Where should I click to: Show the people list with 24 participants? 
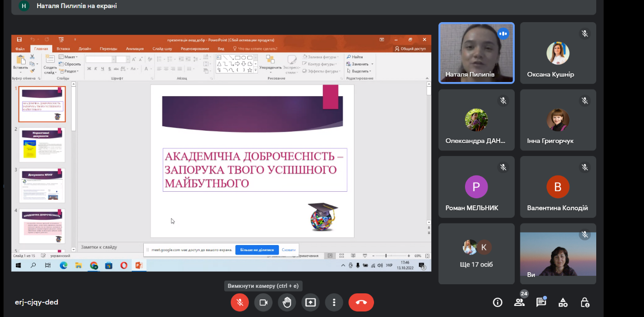[519, 302]
